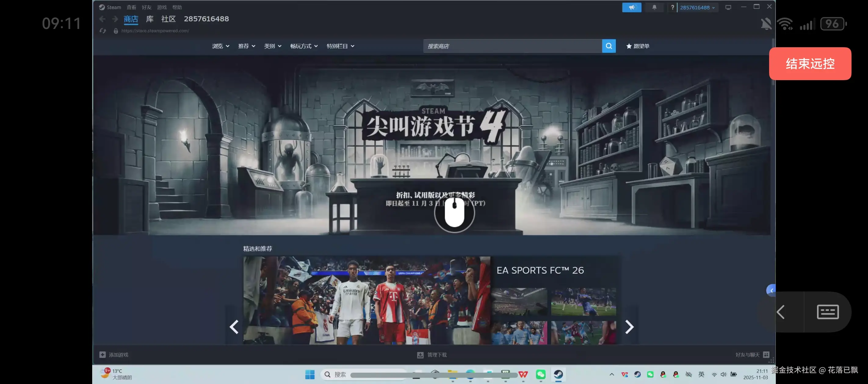Viewport: 868px width, 384px height.
Task: Click the page reload icon
Action: point(103,31)
